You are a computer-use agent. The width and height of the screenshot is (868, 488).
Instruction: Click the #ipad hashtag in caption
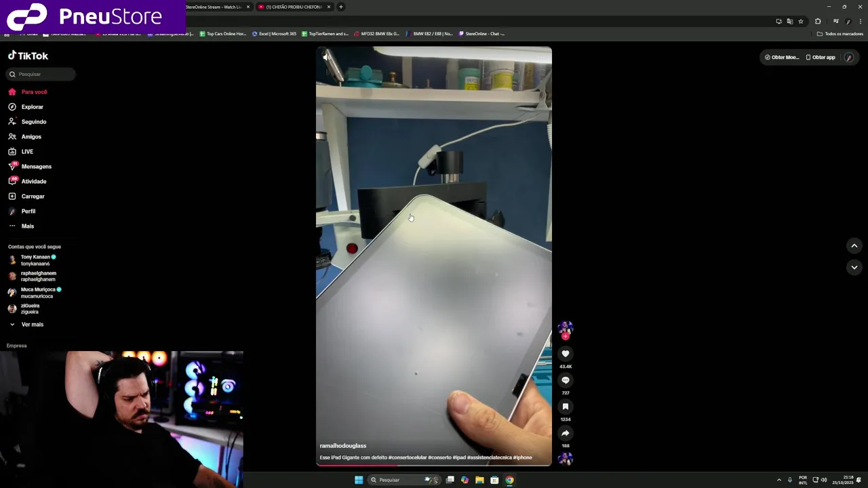(x=459, y=457)
